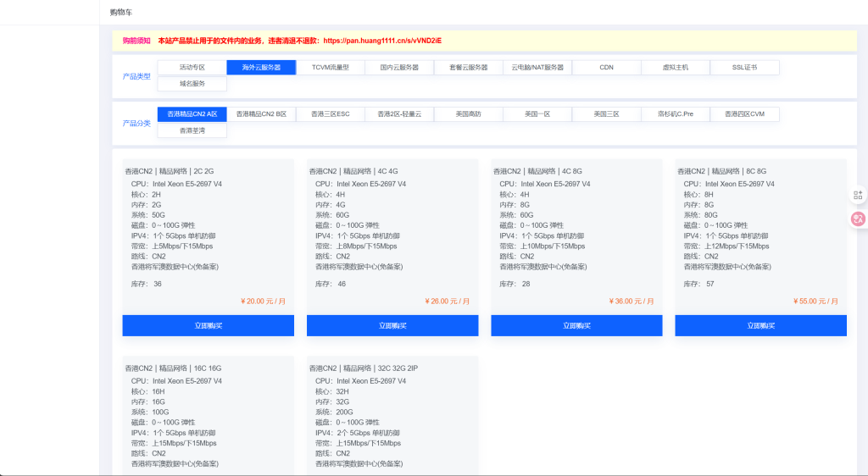
Task: Choose the 套餐云服务器 tab
Action: 468,68
